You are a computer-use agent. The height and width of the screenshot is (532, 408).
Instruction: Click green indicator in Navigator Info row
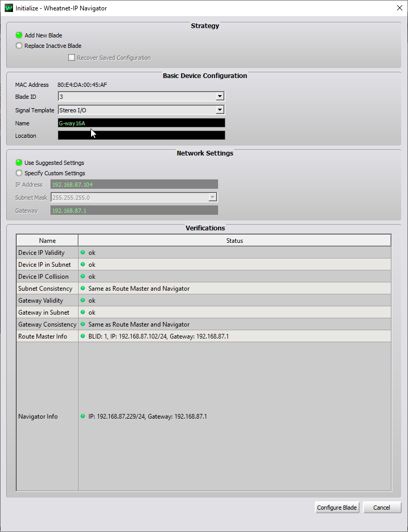click(x=83, y=416)
